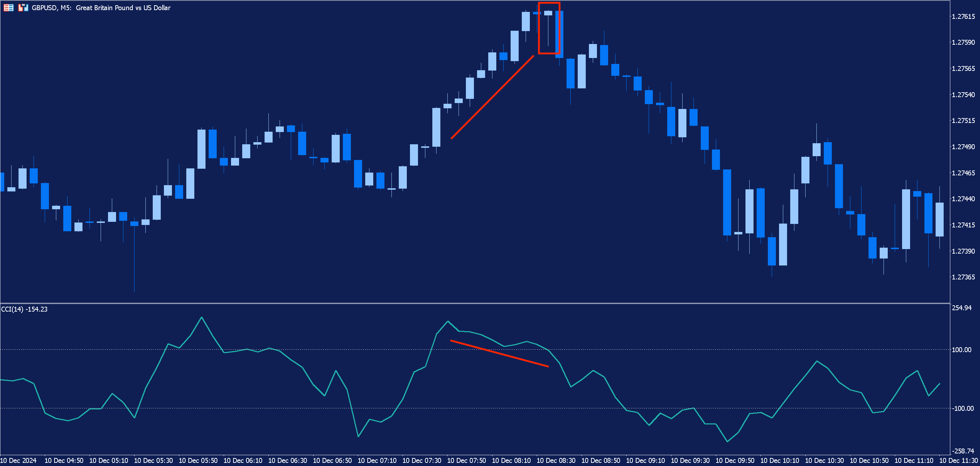Click the 10 Dec 10:30 time label

click(825, 461)
